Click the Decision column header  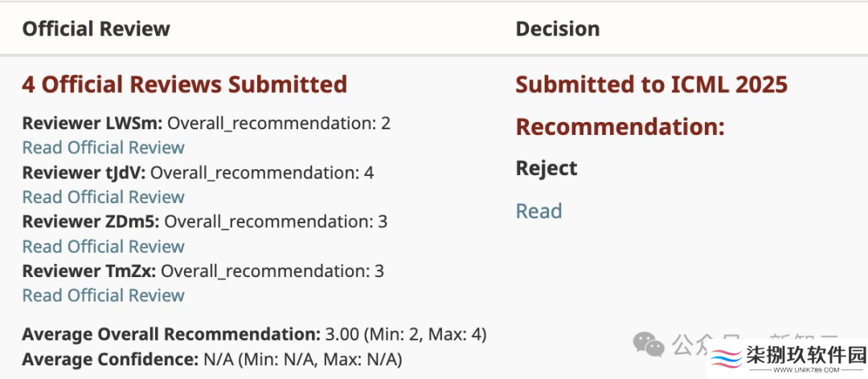(x=558, y=29)
